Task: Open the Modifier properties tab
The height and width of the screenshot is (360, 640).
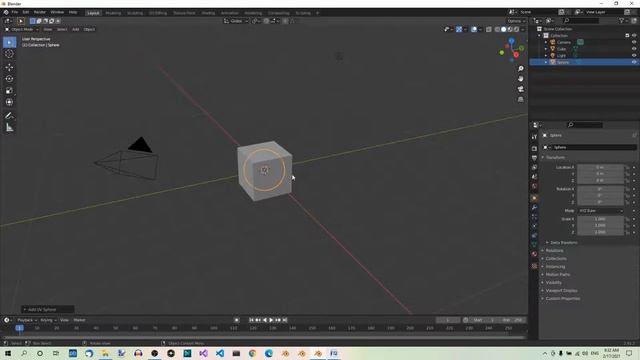Action: coord(534,208)
